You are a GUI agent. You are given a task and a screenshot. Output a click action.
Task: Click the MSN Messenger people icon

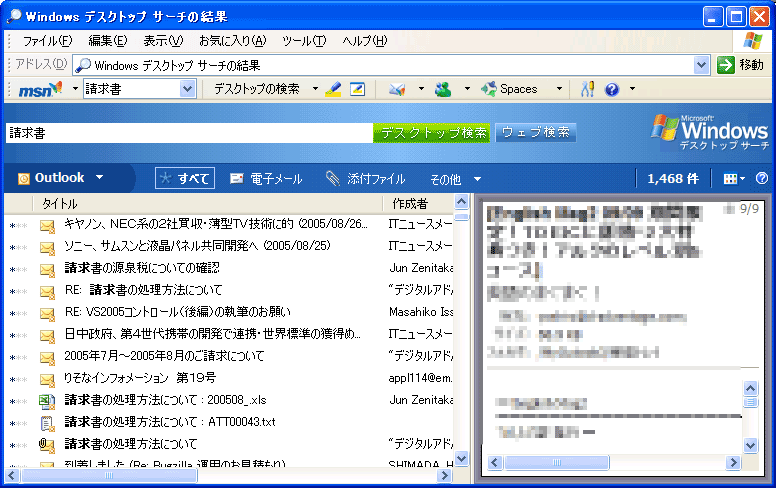pyautogui.click(x=443, y=89)
